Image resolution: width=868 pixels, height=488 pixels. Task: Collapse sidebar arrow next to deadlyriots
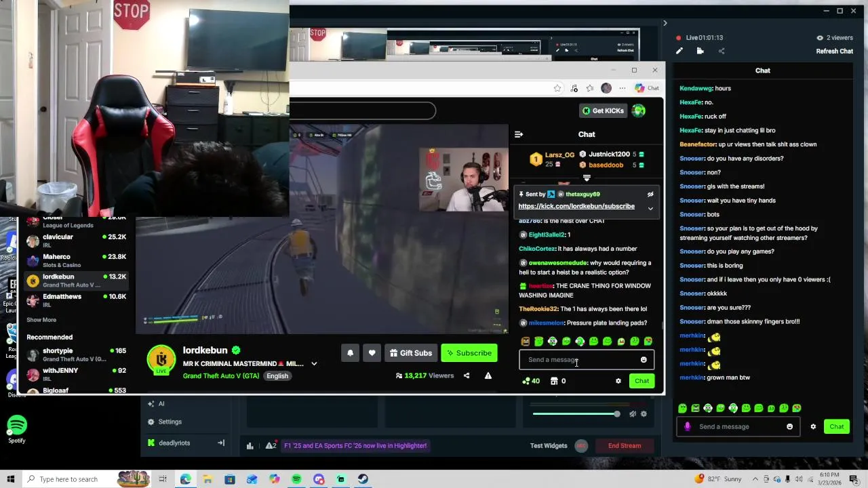click(x=220, y=443)
